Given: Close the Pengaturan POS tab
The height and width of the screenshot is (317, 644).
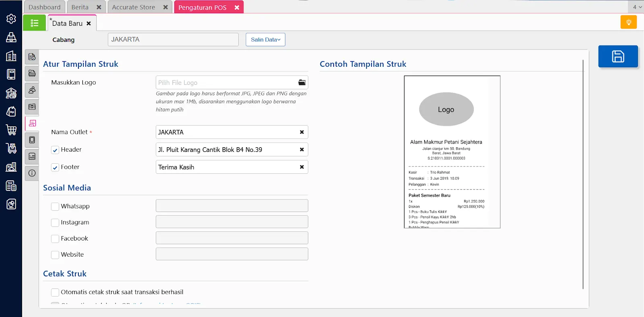Looking at the screenshot, I should point(237,8).
